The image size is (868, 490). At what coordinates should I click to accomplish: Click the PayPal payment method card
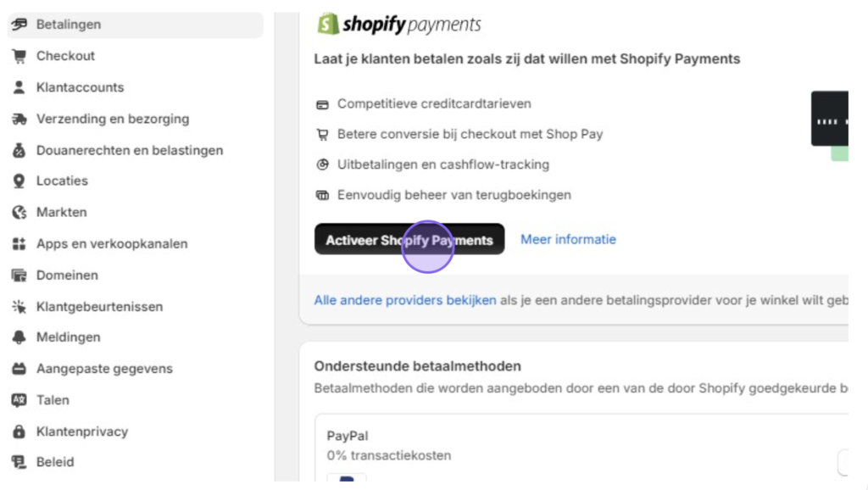(x=581, y=448)
